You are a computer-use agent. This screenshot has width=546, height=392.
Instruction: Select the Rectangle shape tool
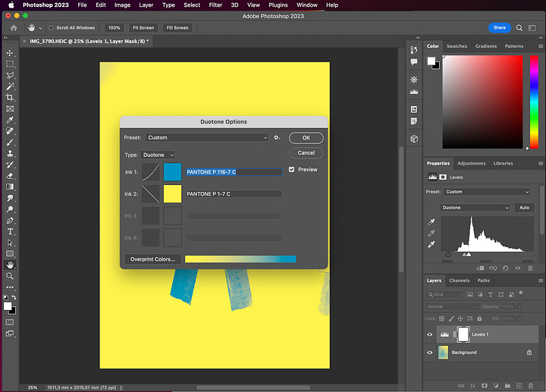click(10, 254)
